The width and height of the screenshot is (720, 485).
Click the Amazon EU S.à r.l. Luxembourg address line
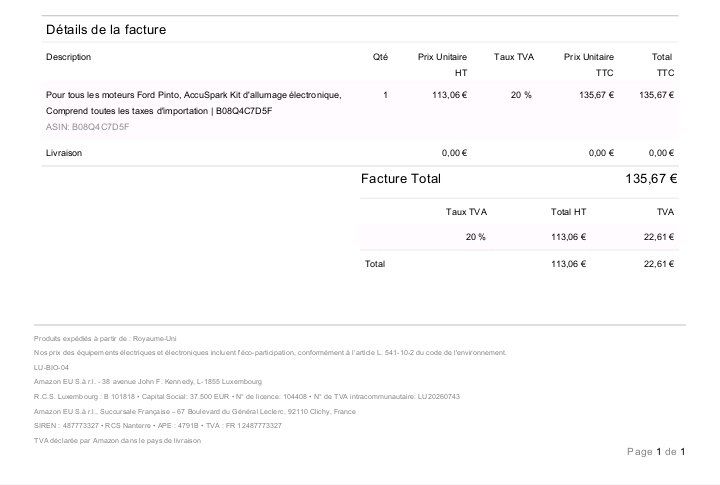point(147,382)
